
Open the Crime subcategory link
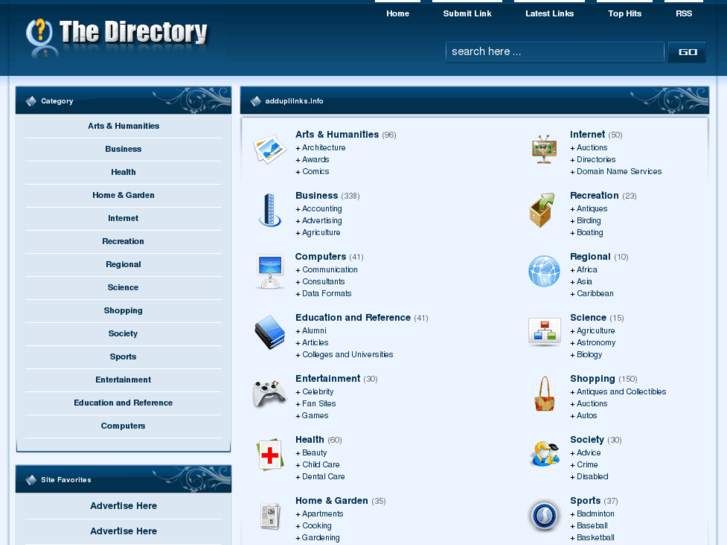[x=587, y=464]
